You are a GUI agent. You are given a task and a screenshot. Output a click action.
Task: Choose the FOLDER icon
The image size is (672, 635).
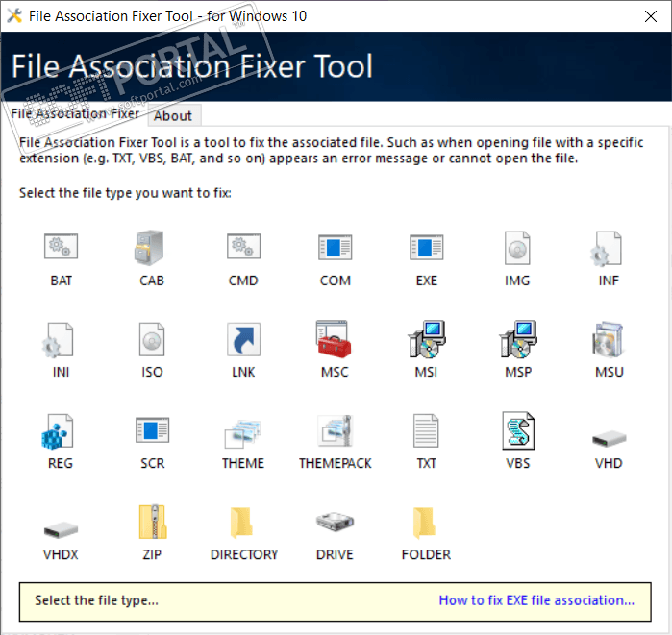pyautogui.click(x=424, y=523)
